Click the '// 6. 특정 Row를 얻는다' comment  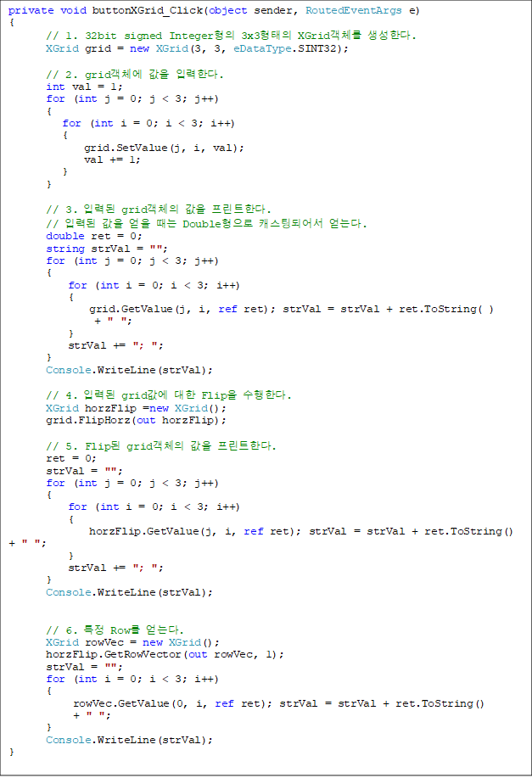[115, 630]
